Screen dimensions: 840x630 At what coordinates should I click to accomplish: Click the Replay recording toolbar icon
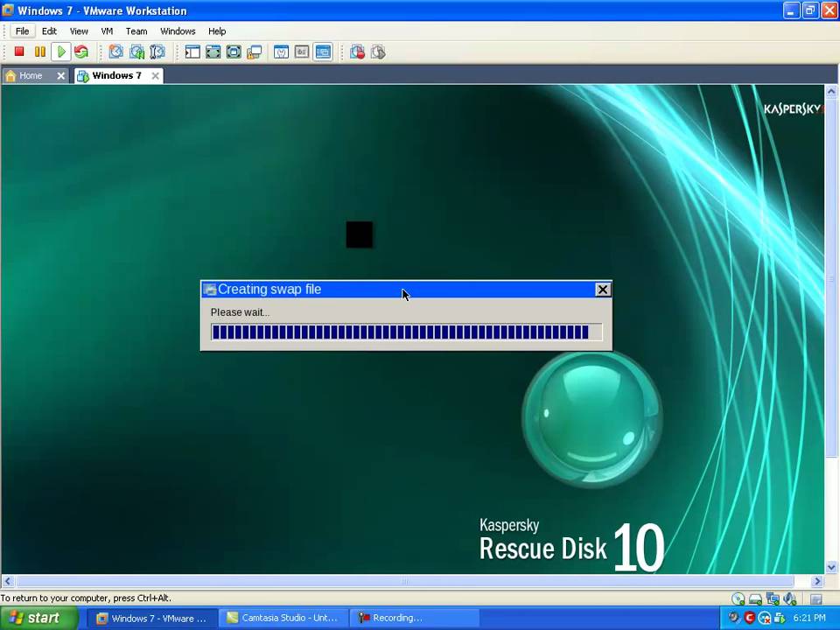[x=378, y=52]
